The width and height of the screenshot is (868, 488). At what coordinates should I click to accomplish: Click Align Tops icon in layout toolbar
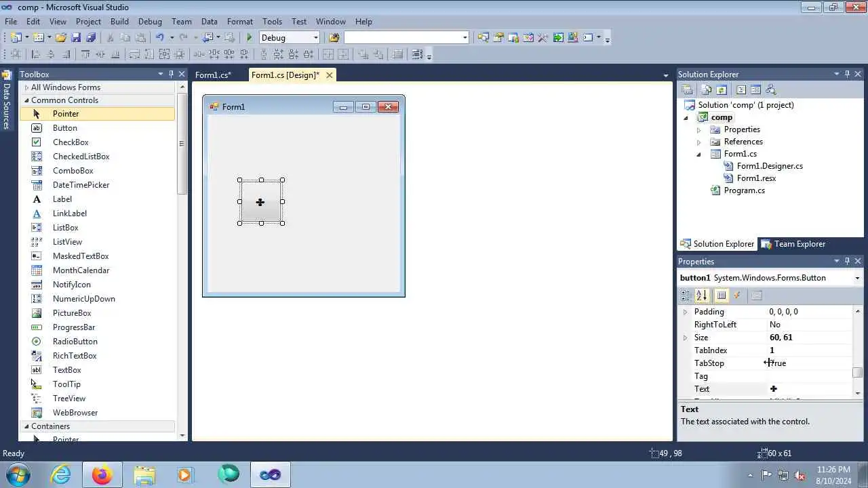(x=85, y=54)
